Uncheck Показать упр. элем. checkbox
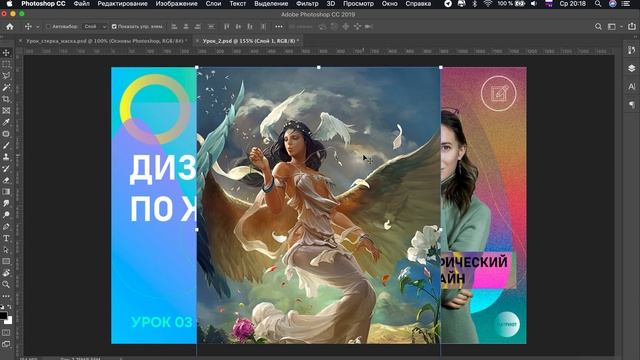This screenshot has height=360, width=640. point(114,27)
